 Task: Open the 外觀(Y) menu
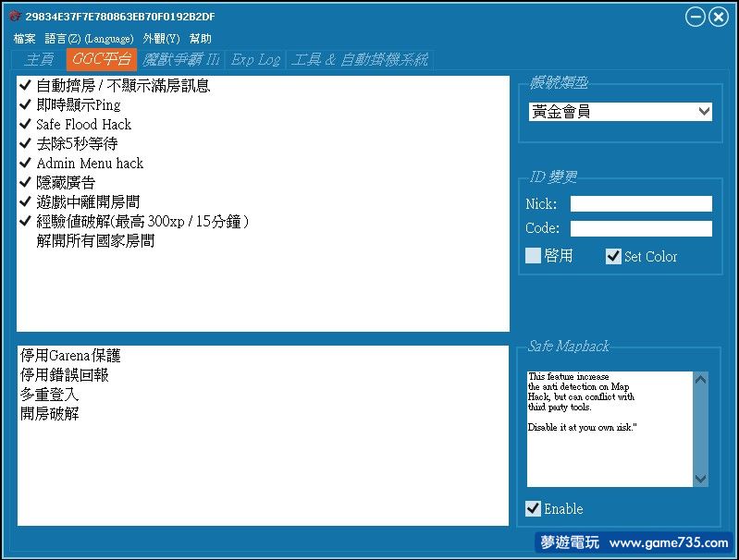pos(161,39)
